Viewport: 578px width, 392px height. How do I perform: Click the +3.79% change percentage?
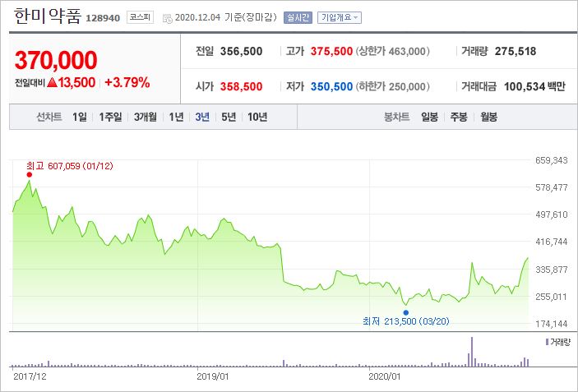coord(127,82)
